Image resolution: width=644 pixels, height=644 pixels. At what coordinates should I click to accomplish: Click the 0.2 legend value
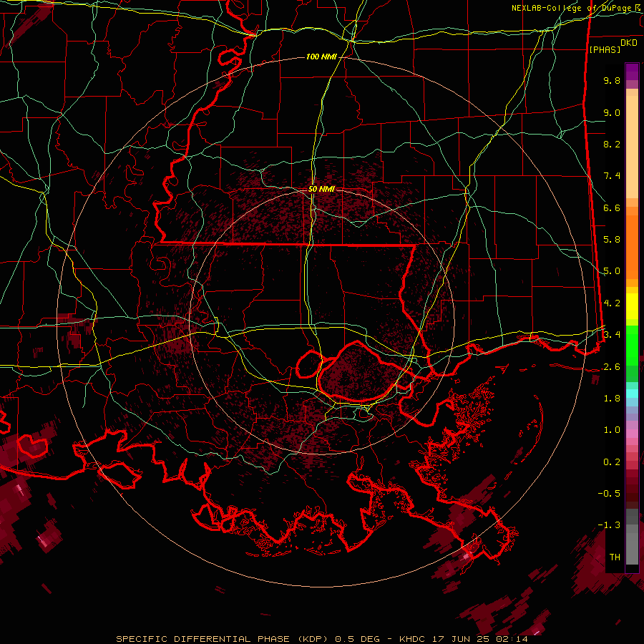[612, 462]
